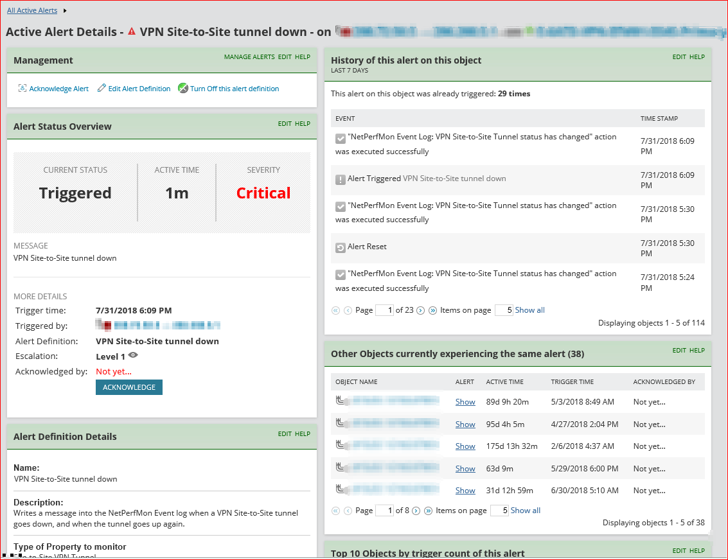Click HELP in Top 10 Objects panel header
Viewport: 728px width, 560px height.
click(x=697, y=551)
